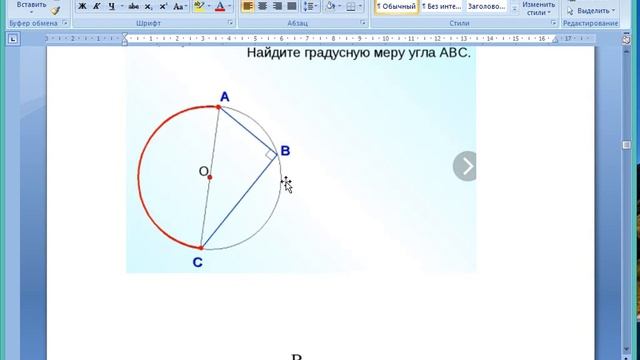This screenshot has width=640, height=360.
Task: Open the Стили dialog launcher
Action: pyautogui.click(x=553, y=23)
